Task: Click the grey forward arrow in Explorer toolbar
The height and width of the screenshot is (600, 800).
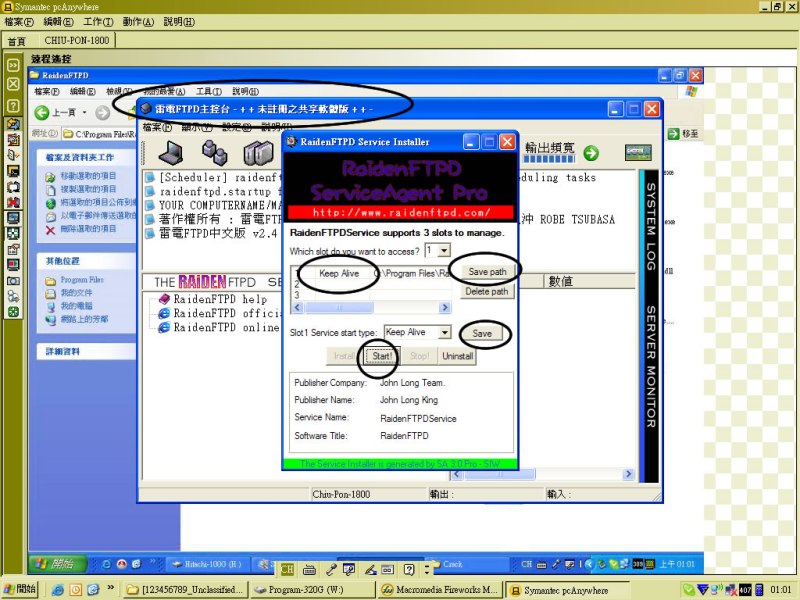Action: click(x=103, y=112)
